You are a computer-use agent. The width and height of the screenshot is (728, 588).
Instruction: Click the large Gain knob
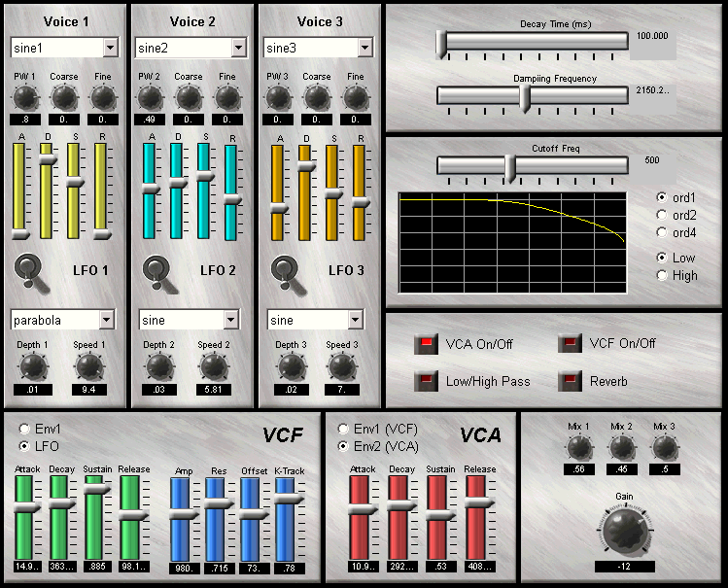click(x=624, y=530)
